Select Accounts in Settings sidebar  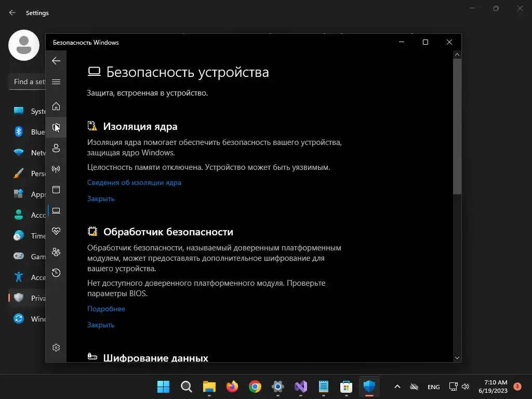tap(27, 215)
